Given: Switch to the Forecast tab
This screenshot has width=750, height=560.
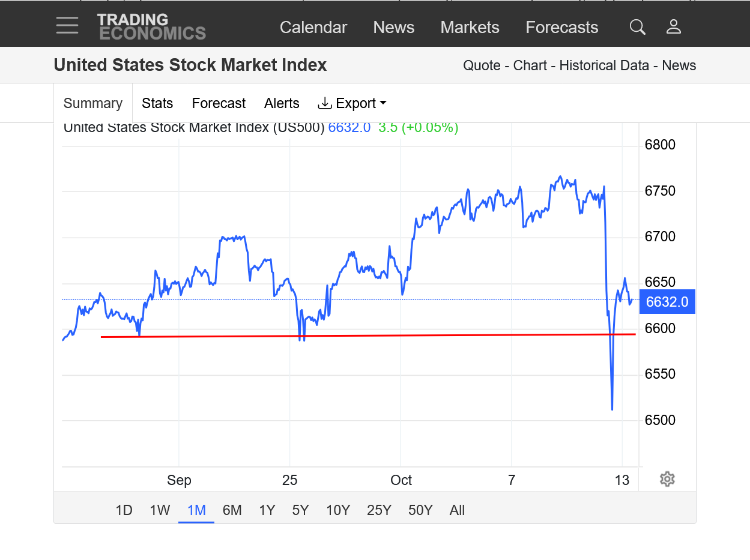Looking at the screenshot, I should (x=219, y=103).
